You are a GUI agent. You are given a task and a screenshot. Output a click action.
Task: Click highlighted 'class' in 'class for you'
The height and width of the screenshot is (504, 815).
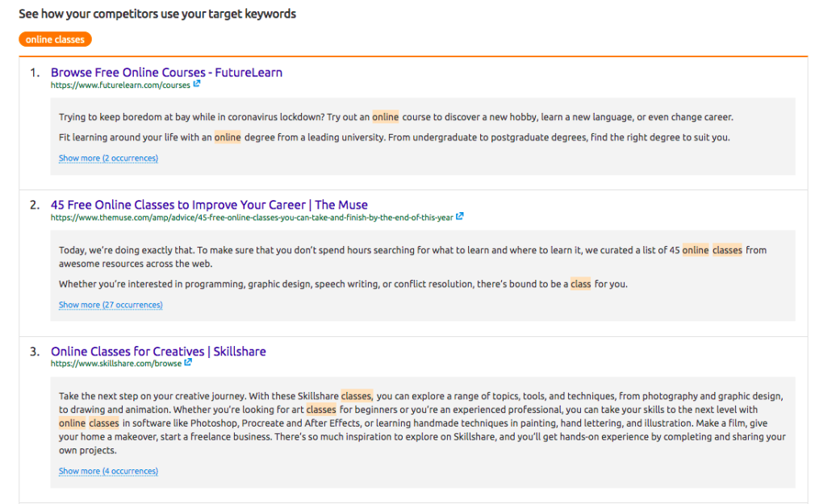tap(581, 284)
